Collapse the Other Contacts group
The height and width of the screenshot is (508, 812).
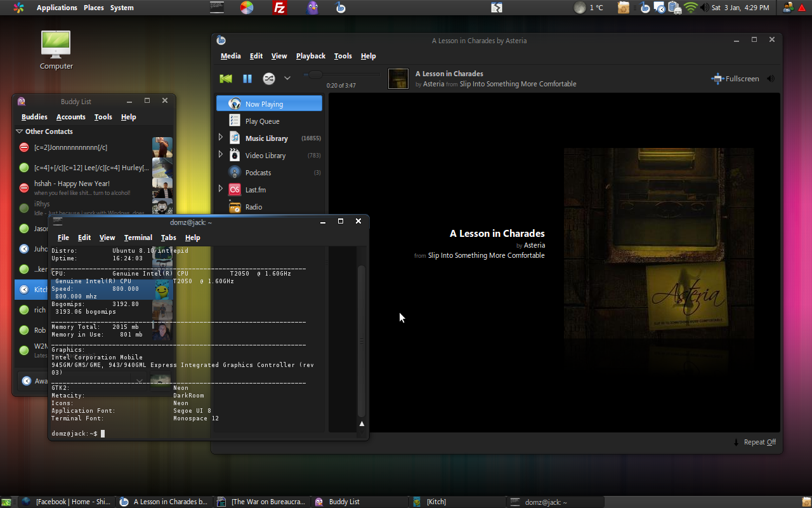pos(20,131)
